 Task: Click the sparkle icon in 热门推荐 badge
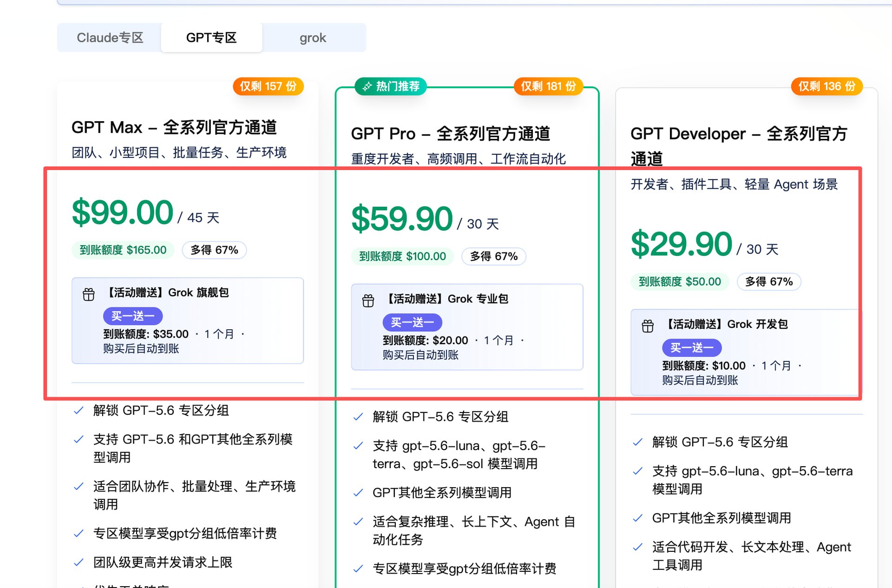tap(367, 86)
